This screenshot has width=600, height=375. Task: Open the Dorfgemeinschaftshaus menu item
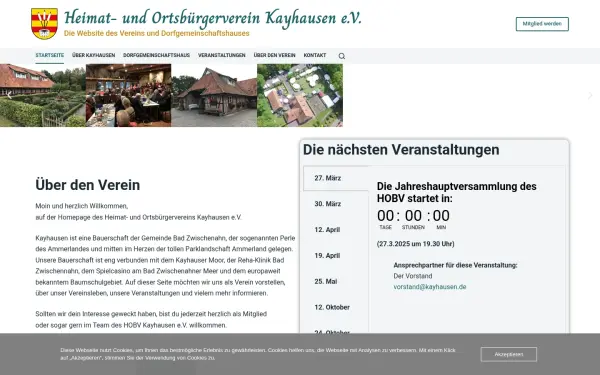(x=157, y=55)
